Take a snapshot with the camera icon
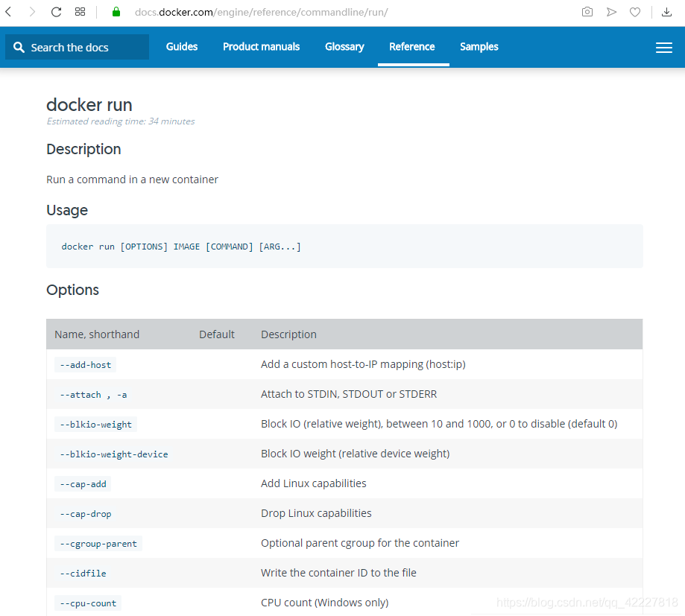This screenshot has height=616, width=685. [587, 12]
